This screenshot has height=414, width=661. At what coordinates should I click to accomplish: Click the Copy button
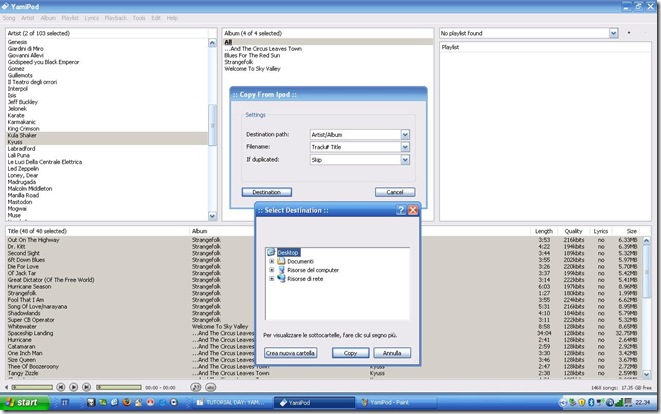click(350, 353)
